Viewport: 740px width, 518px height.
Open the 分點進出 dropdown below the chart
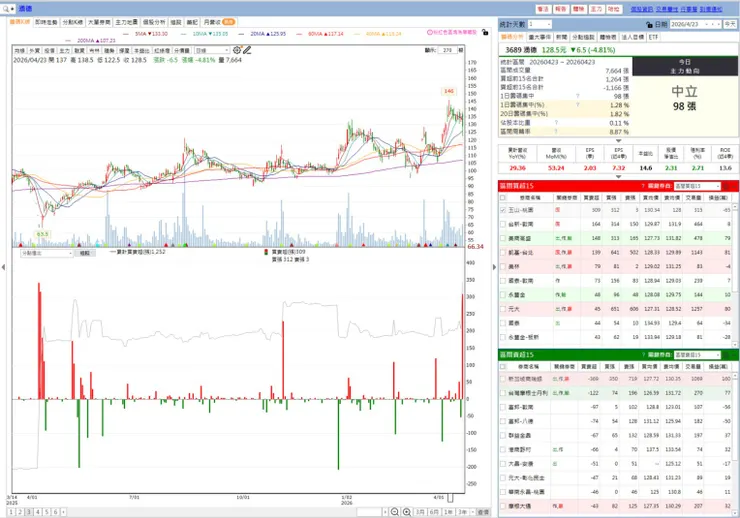47,253
